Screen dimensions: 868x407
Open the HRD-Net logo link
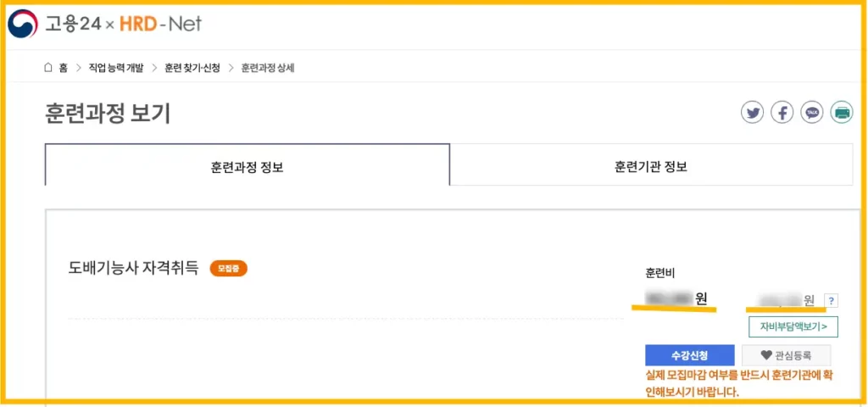coord(161,23)
